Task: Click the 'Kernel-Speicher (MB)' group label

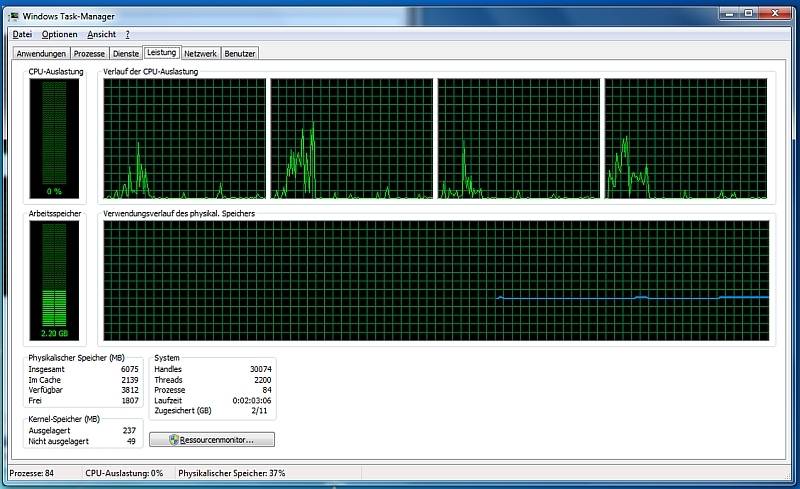Action: (64, 419)
